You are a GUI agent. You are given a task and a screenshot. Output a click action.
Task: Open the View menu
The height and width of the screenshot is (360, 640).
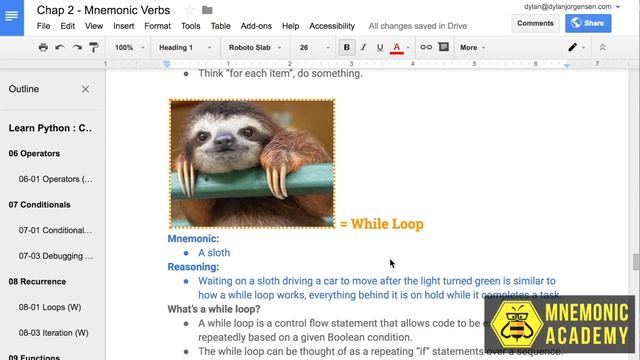coord(94,26)
